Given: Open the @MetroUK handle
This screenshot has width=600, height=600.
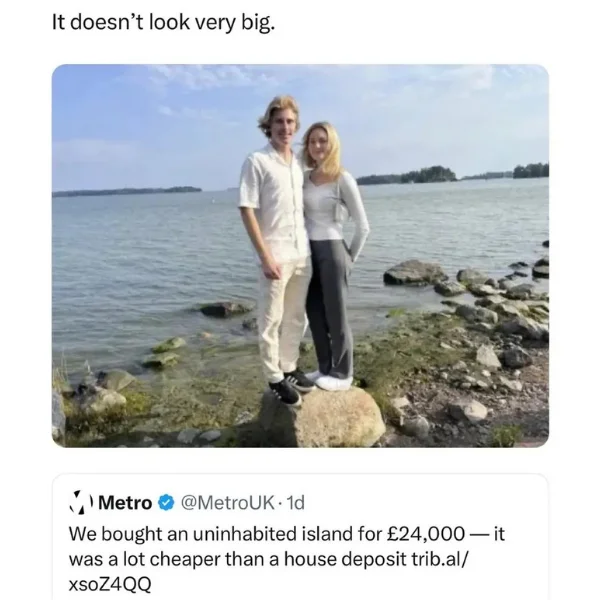Looking at the screenshot, I should click(227, 503).
